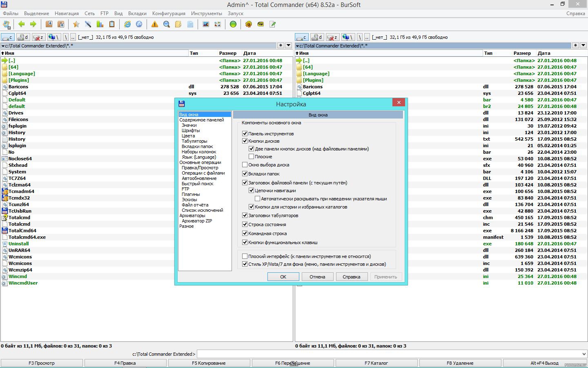Enable the 'Плоские' checkbox

(x=252, y=156)
